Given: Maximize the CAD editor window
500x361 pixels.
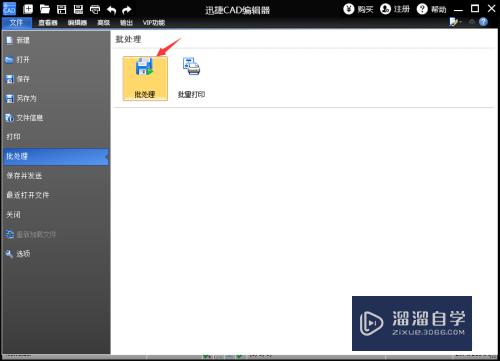Looking at the screenshot, I should pos(475,9).
